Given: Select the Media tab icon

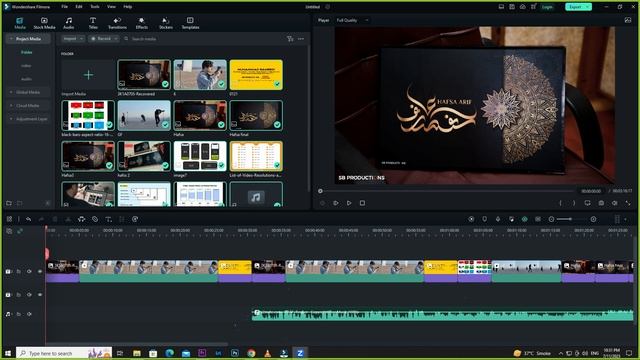Looking at the screenshot, I should coord(20,23).
